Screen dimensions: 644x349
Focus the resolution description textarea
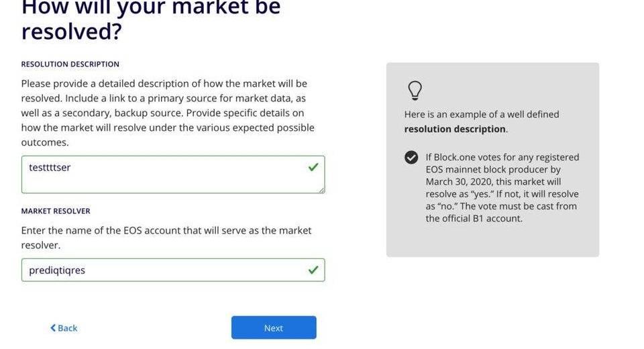(x=161, y=174)
